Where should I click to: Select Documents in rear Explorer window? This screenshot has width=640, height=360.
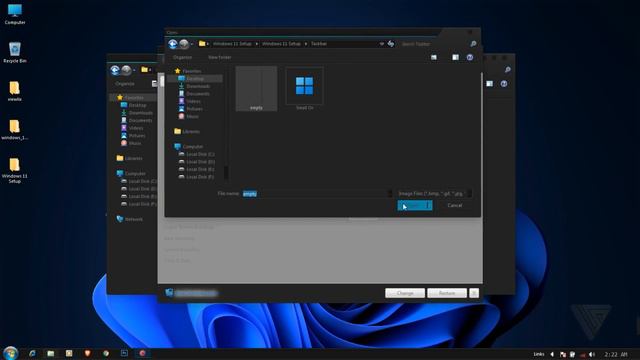(136, 120)
